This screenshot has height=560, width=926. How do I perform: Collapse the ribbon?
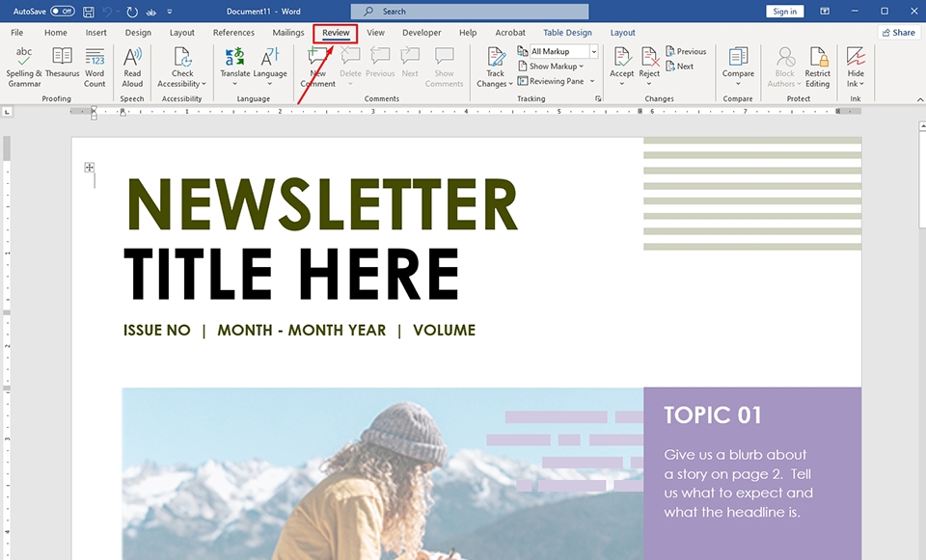click(x=919, y=99)
